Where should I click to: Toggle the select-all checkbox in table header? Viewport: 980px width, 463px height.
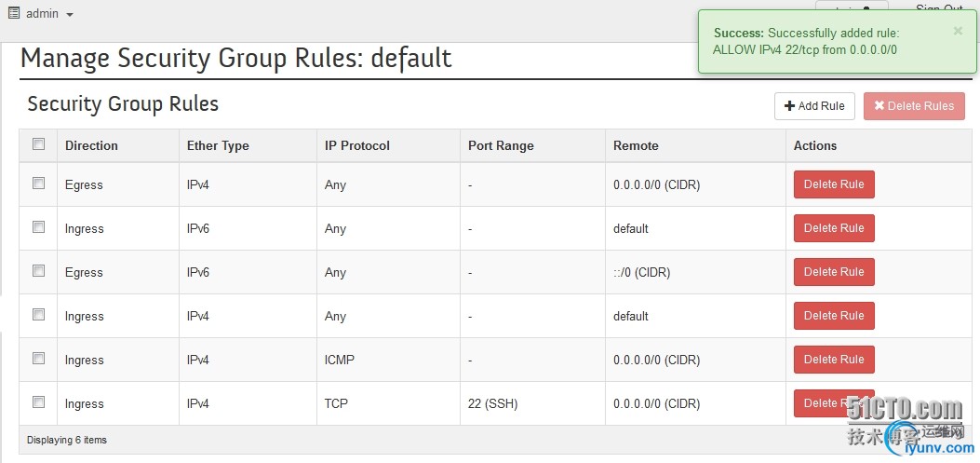[39, 144]
